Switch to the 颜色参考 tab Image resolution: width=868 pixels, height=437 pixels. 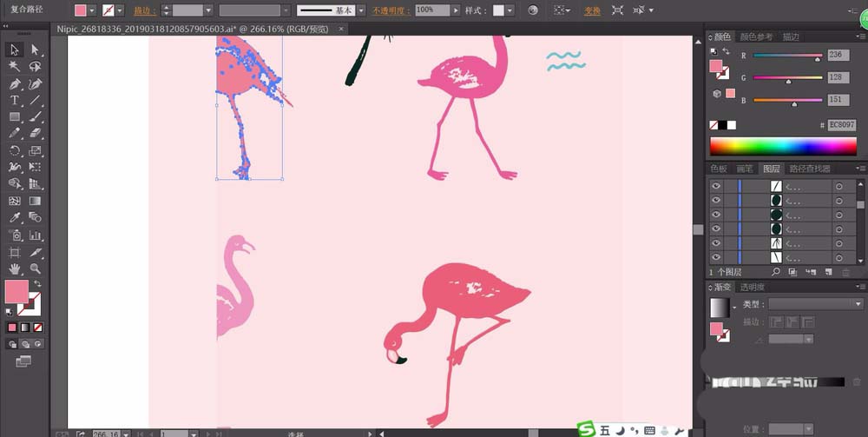[756, 36]
